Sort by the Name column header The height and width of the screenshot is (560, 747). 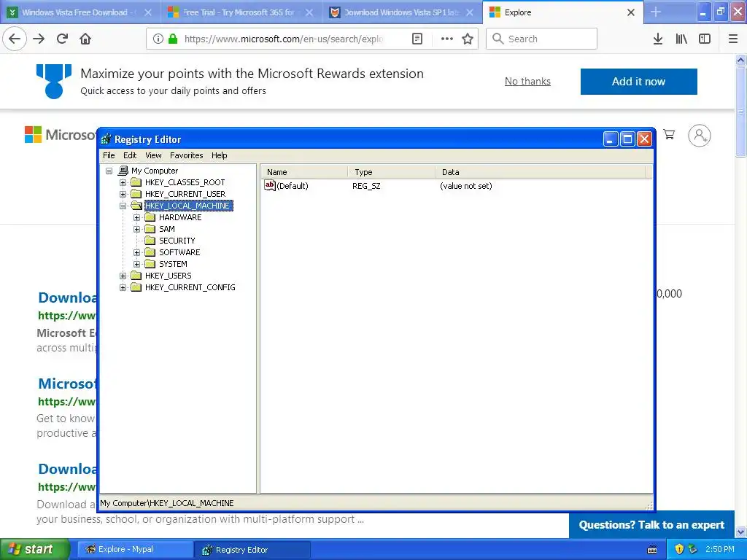coord(304,172)
